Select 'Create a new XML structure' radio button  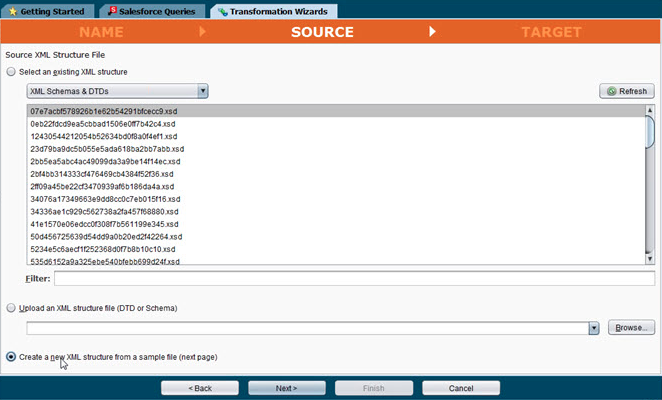coord(11,356)
